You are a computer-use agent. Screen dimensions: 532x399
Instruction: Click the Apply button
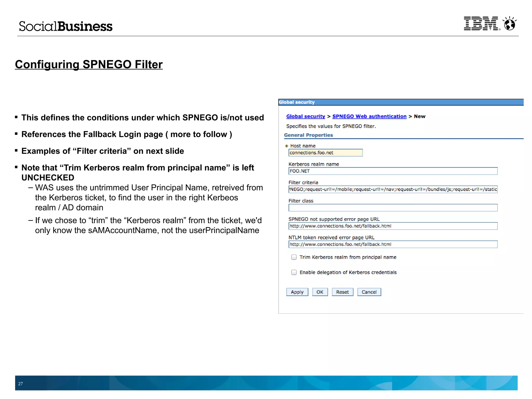point(297,292)
